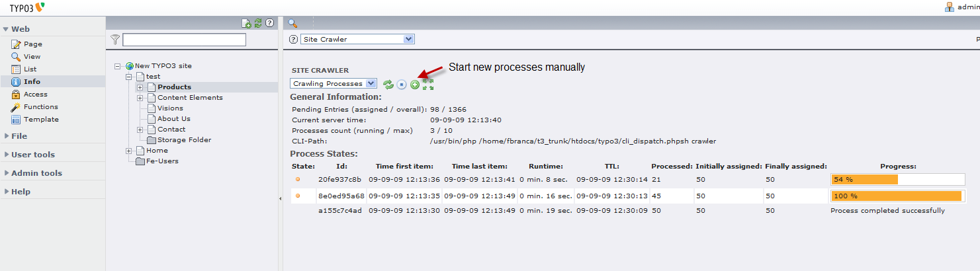Collapse the test page node
980x271 pixels.
(x=130, y=77)
